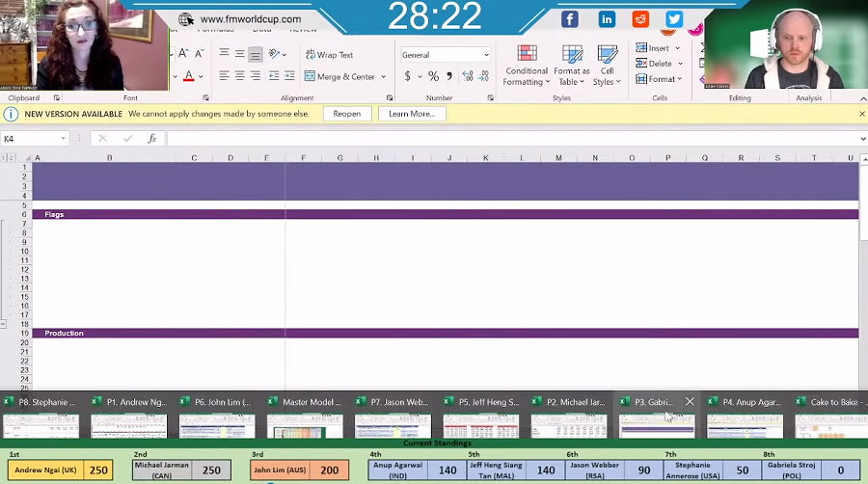Expand the Name Box dropdown arrow
The image size is (868, 484).
(x=64, y=139)
